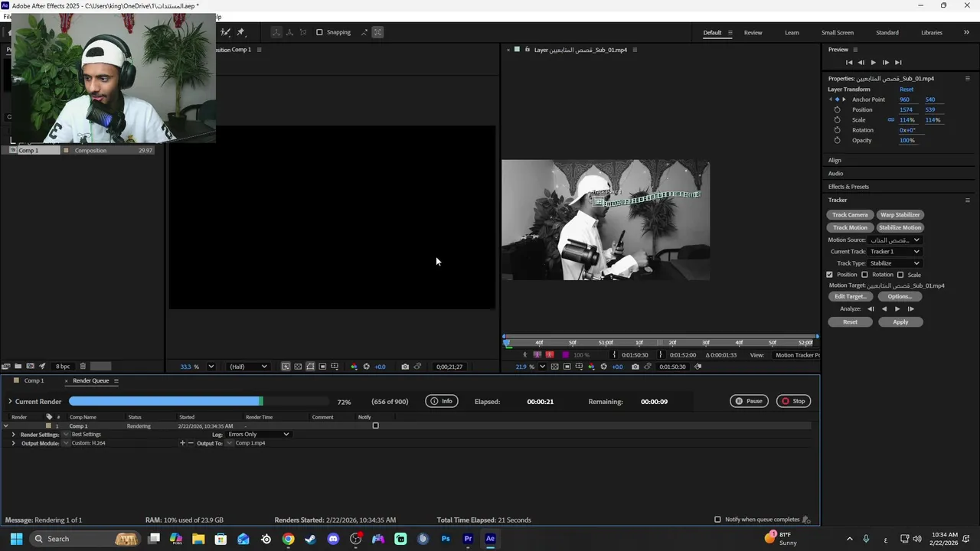Viewport: 980px width, 551px height.
Task: Analyze one frame backward in Tracker
Action: coord(871,308)
